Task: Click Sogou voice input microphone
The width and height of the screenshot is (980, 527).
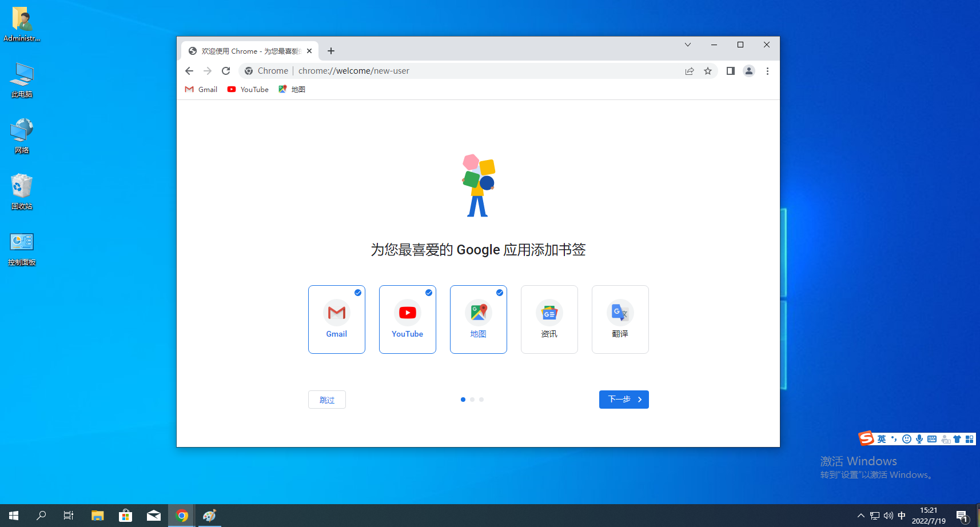Action: 919,439
